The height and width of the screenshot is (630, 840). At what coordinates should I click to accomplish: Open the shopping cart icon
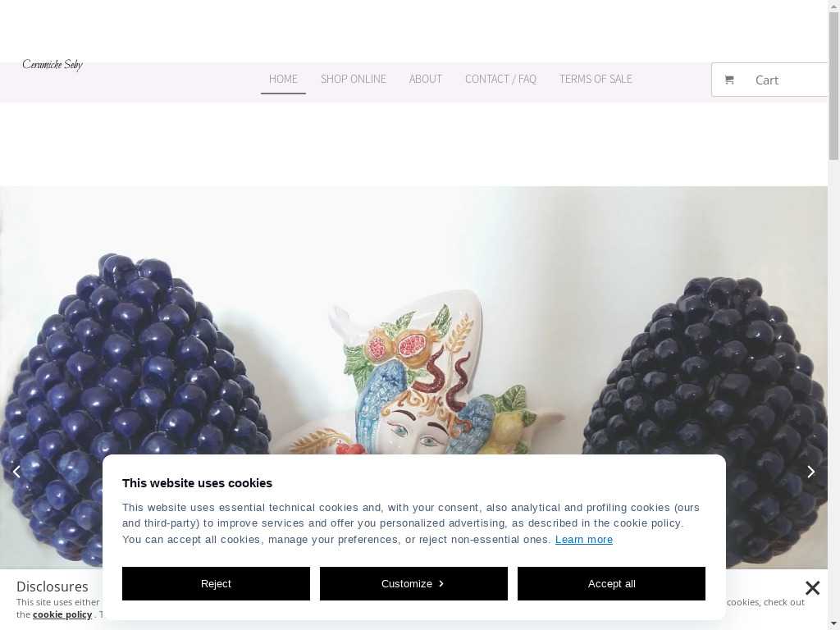pyautogui.click(x=729, y=80)
